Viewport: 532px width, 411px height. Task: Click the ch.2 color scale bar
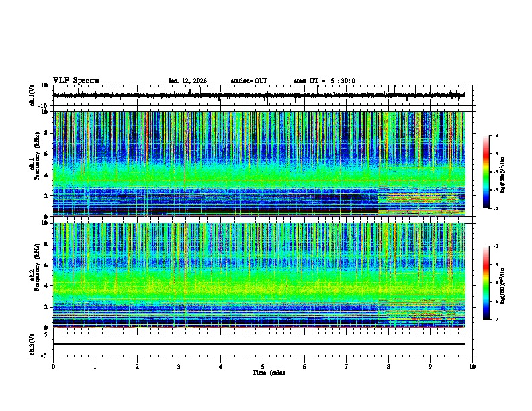tap(486, 283)
